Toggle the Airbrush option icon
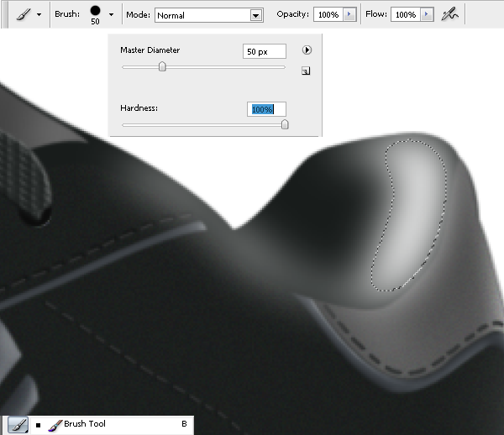The height and width of the screenshot is (435, 504). coord(449,14)
